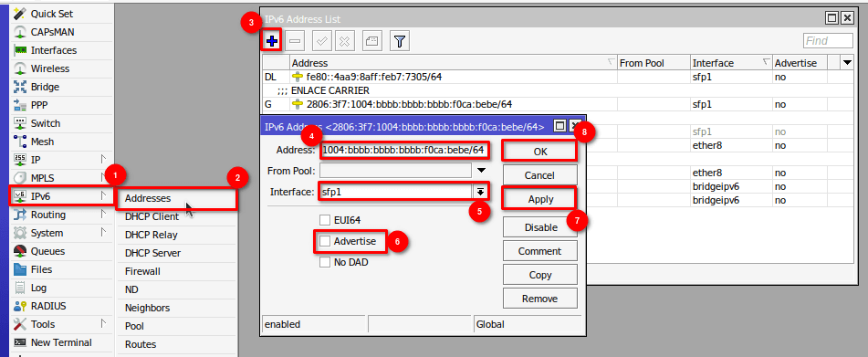Image resolution: width=868 pixels, height=357 pixels.
Task: Click the Comment toolbar icon
Action: [x=372, y=40]
